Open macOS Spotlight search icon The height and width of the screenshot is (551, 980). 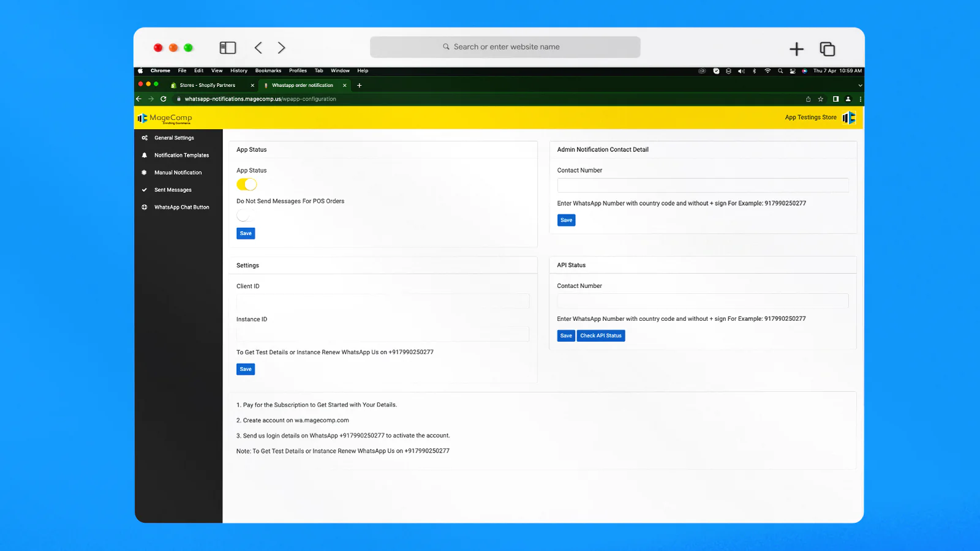780,71
